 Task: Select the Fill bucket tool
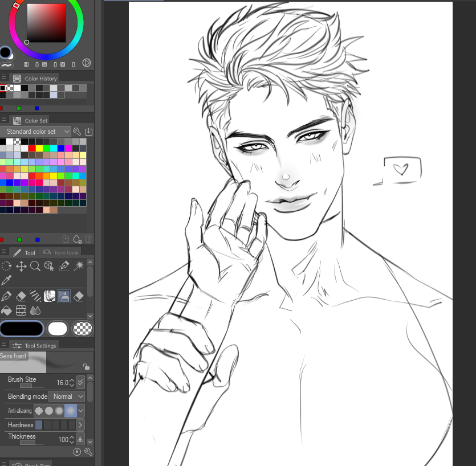pos(6,310)
